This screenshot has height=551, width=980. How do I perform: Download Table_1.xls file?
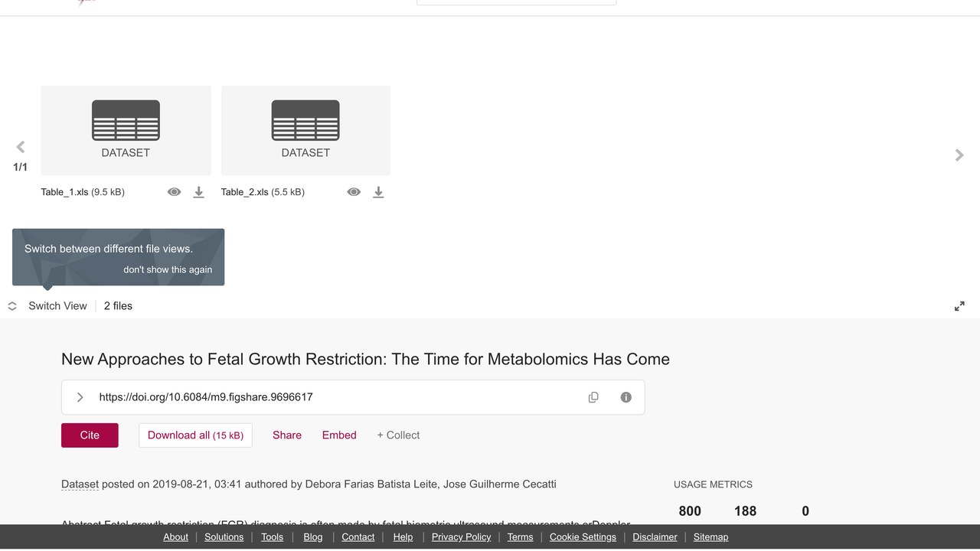[x=198, y=192]
